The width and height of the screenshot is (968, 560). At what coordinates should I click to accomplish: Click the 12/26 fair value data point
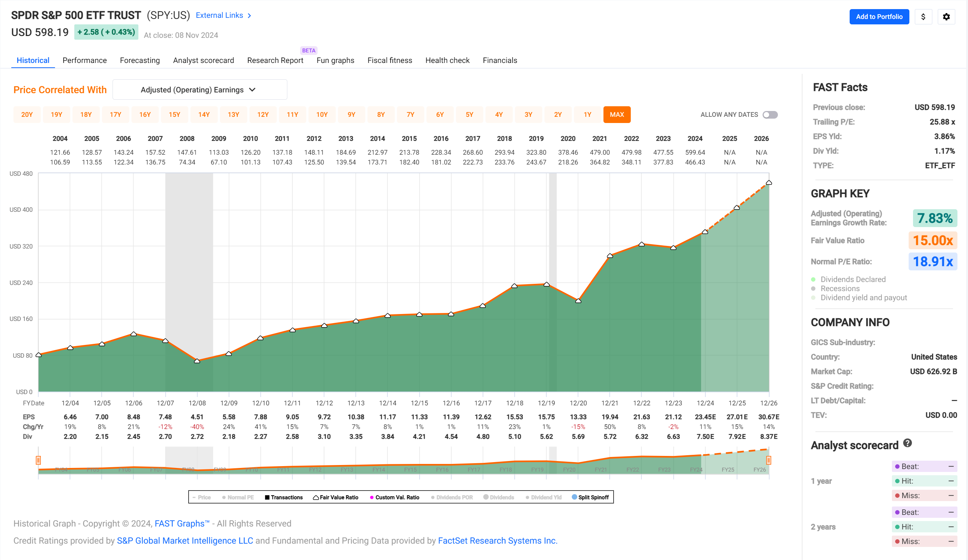(x=769, y=183)
